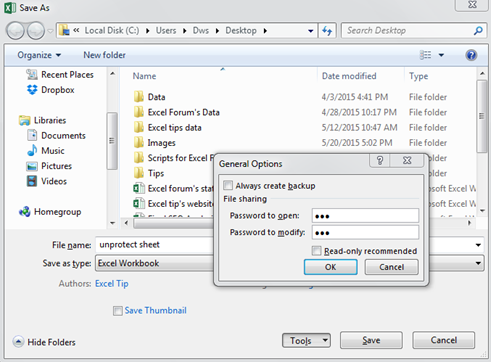Click the Search Desktop box
Image resolution: width=491 pixels, height=362 pixels.
tap(408, 31)
